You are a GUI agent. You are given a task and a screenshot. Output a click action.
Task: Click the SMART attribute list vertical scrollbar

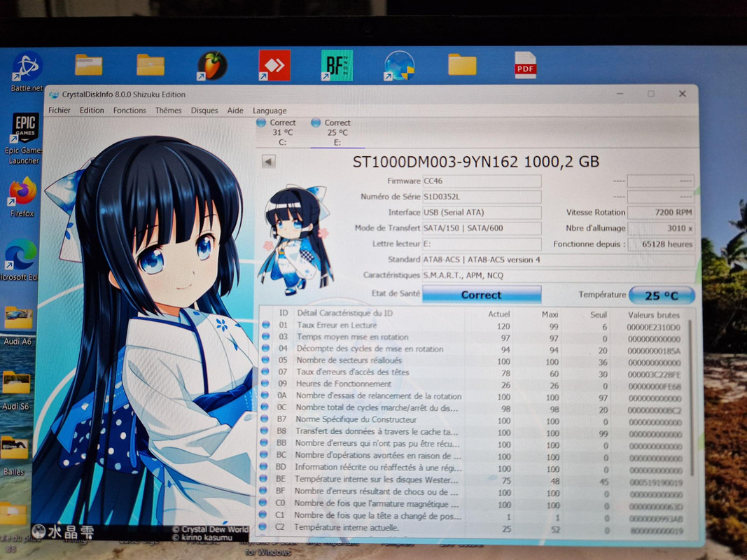tap(690, 398)
